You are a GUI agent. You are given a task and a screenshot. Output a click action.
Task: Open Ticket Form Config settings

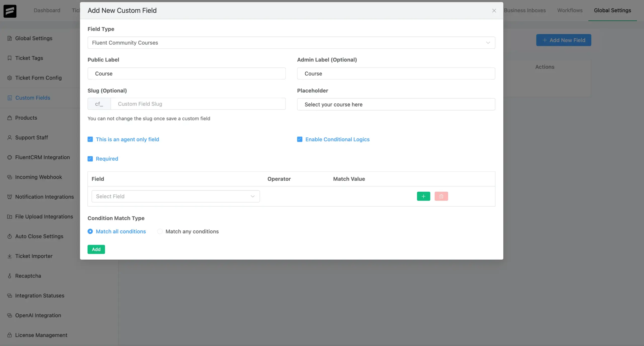[38, 78]
